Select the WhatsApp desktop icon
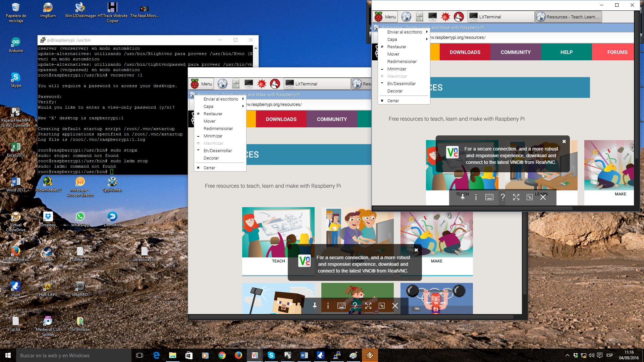The height and width of the screenshot is (362, 644). (80, 219)
